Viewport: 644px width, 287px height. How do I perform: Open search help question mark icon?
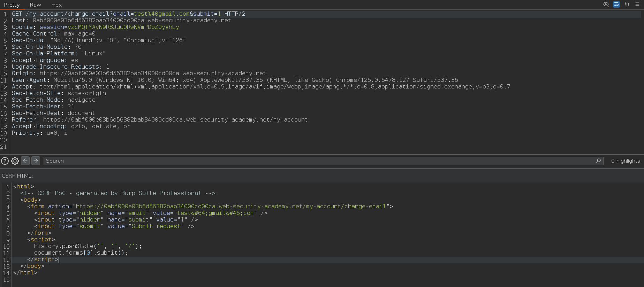coord(5,161)
